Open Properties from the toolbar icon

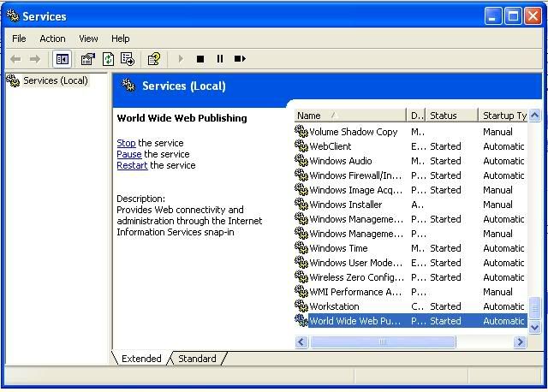pos(87,59)
